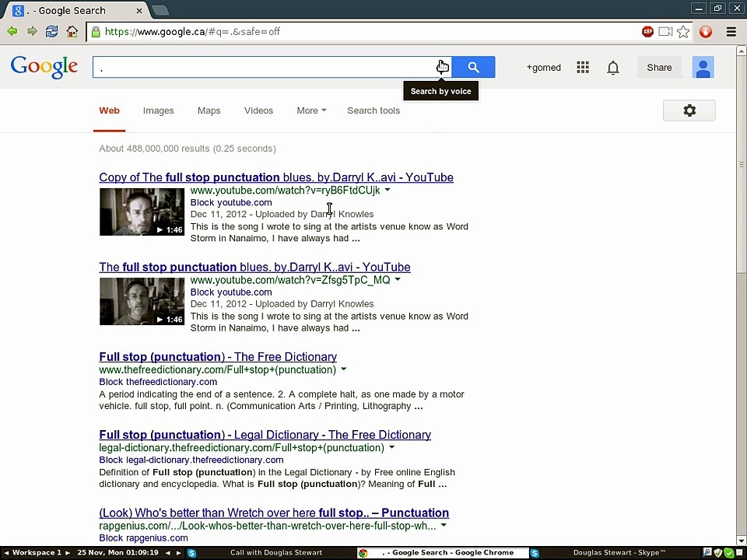
Task: Click the 'Workspace 1' label in taskbar
Action: [37, 553]
